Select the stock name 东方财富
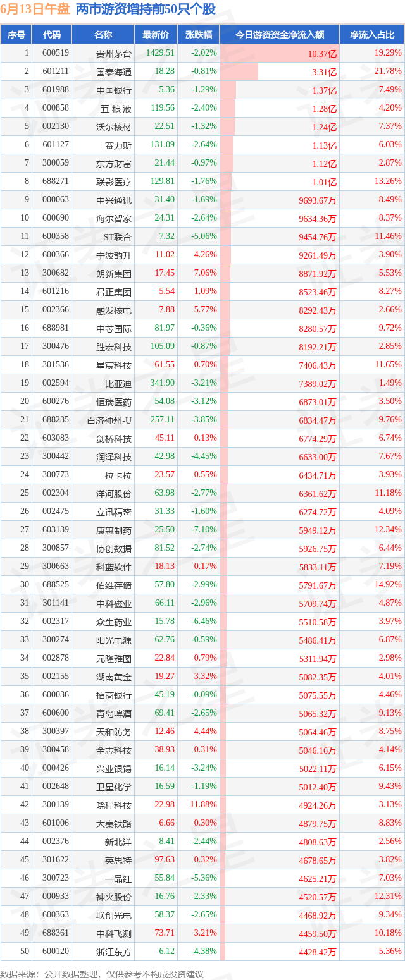Screen dimensions: 405x980 tap(114, 163)
